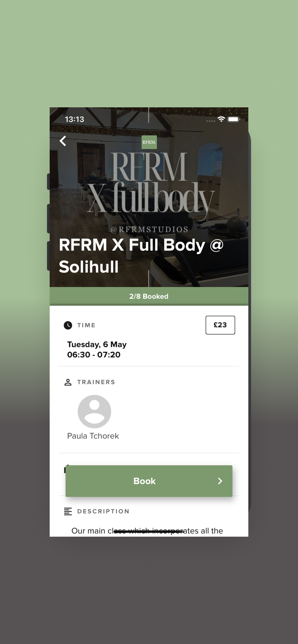Tap the RFRM X fullbody banner image
This screenshot has height=644, width=298.
(x=149, y=197)
